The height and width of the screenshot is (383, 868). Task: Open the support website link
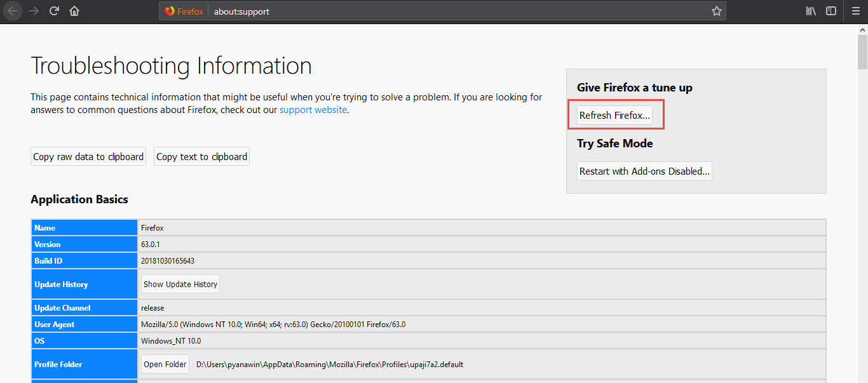pos(313,110)
